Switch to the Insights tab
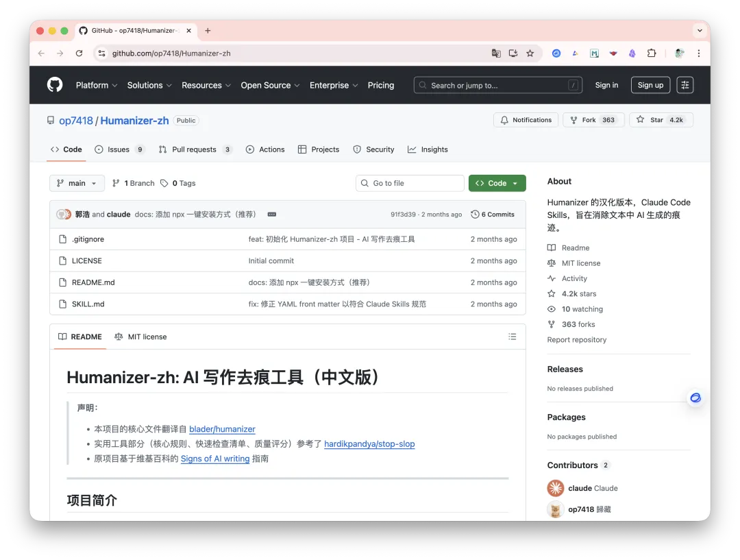The image size is (740, 560). pos(428,149)
